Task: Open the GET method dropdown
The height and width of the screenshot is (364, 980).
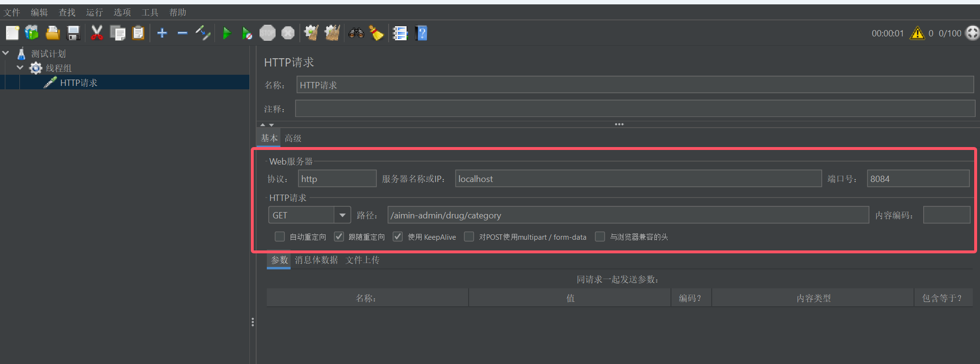Action: tap(342, 215)
